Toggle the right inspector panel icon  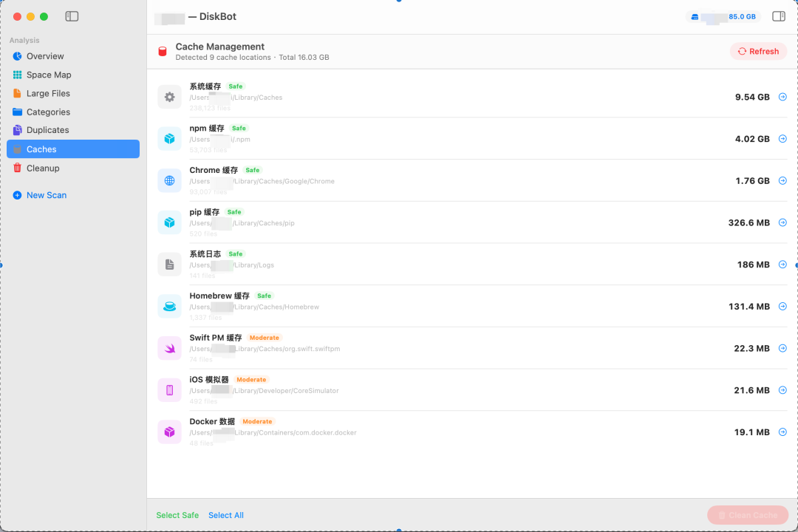point(779,16)
